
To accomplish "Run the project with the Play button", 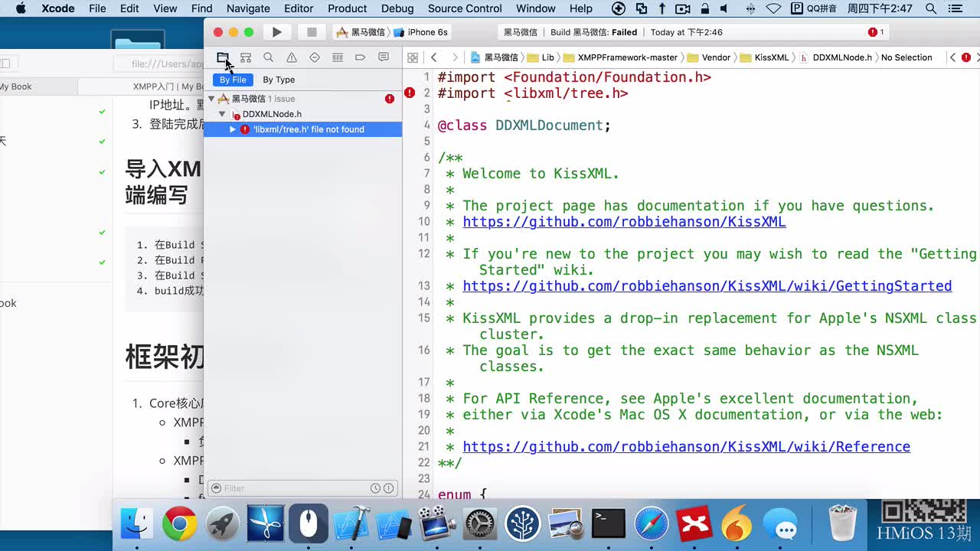I will pos(276,32).
